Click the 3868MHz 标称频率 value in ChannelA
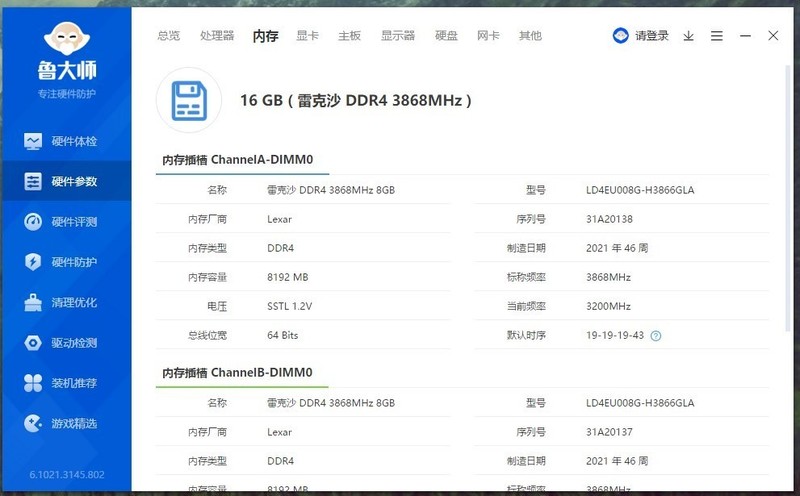The image size is (800, 496). tap(608, 278)
